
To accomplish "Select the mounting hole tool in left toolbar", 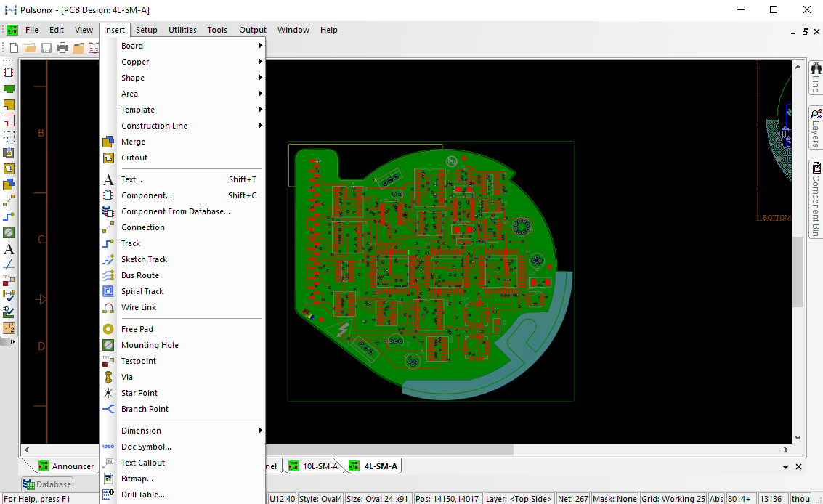I will coord(9,232).
